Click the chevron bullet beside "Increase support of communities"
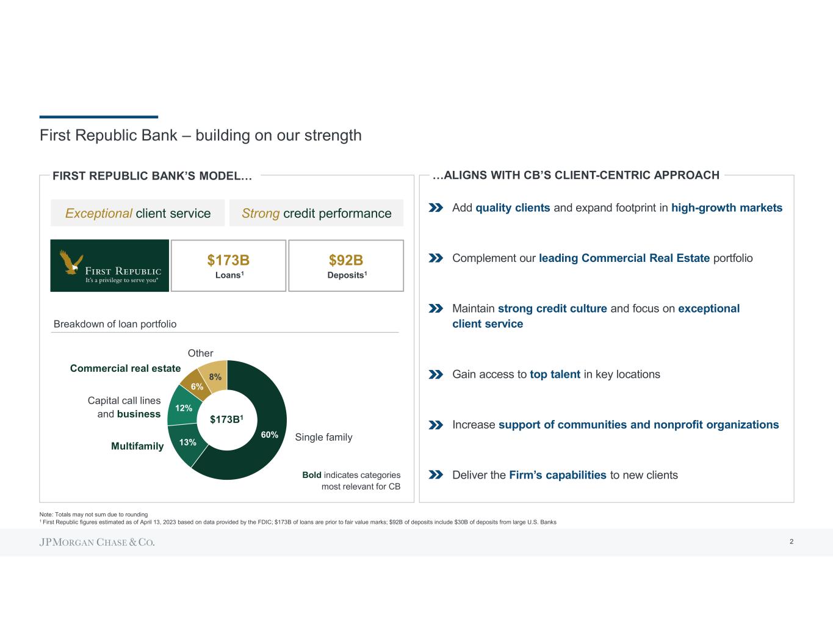The image size is (833, 644). (x=436, y=425)
